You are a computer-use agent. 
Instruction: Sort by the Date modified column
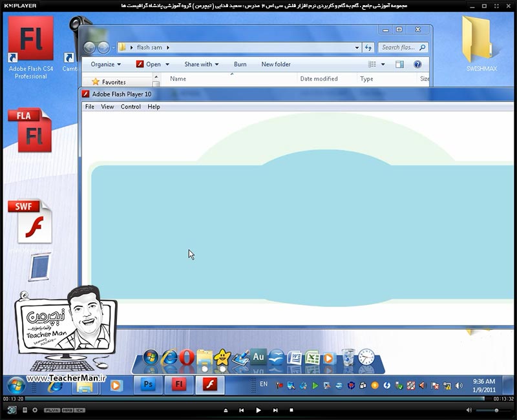pyautogui.click(x=319, y=79)
